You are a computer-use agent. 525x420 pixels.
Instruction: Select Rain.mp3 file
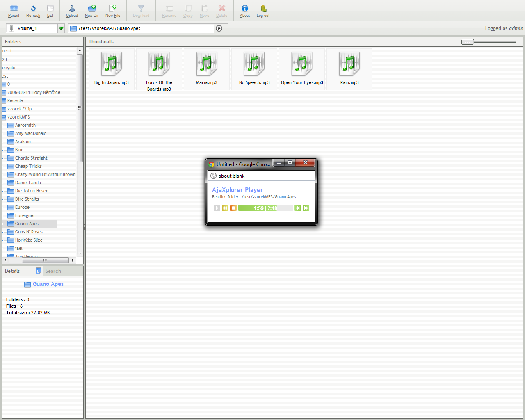pyautogui.click(x=349, y=69)
